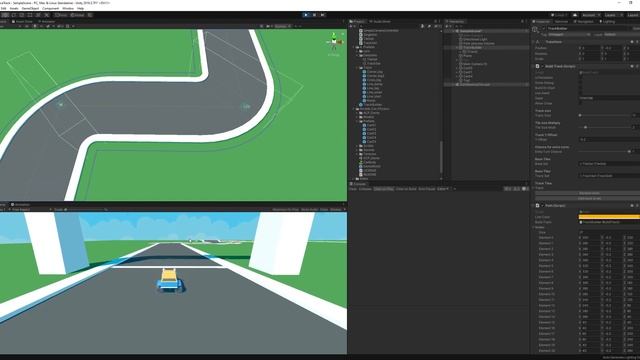Switch to the Asset Store tab
The height and width of the screenshot is (360, 640).
click(22, 22)
